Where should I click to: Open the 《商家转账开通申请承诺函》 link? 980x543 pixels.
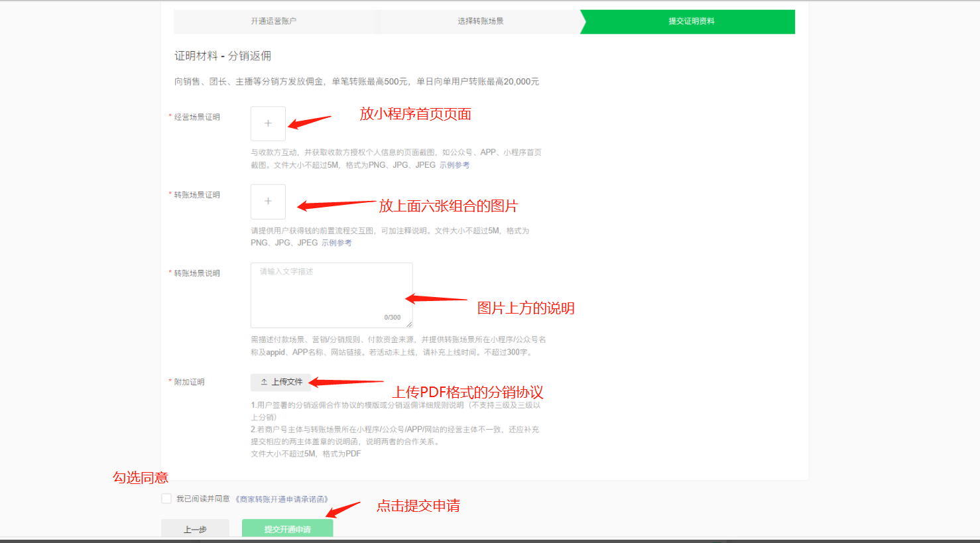tap(282, 499)
